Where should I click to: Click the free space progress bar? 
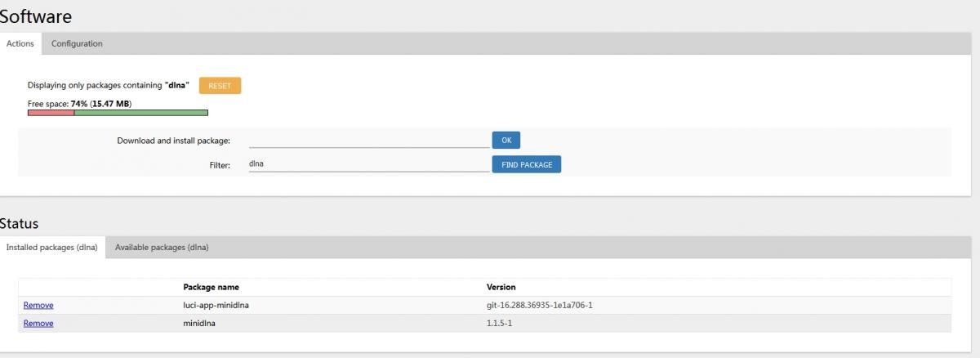(x=118, y=113)
